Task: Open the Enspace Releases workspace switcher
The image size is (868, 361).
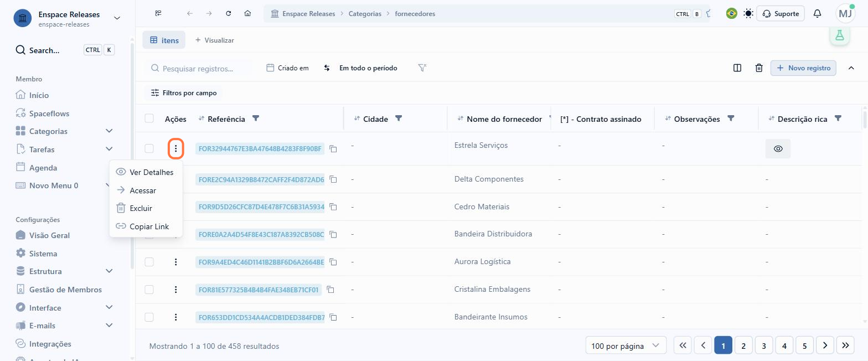Action: click(67, 19)
